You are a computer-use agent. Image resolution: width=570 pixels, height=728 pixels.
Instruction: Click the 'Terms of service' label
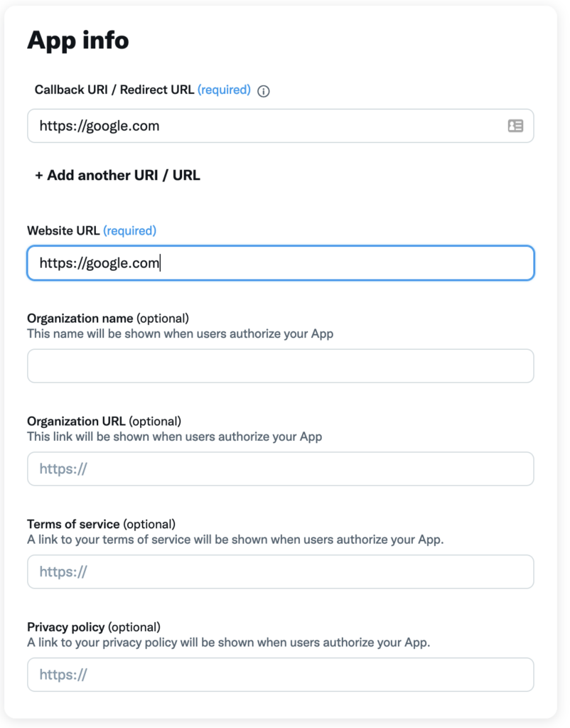[73, 524]
